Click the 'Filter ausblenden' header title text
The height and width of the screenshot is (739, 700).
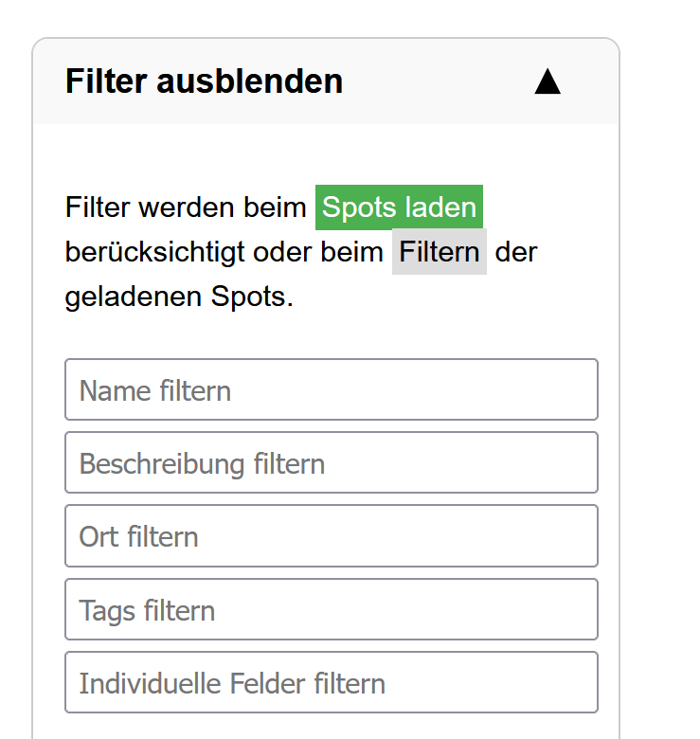(x=204, y=82)
